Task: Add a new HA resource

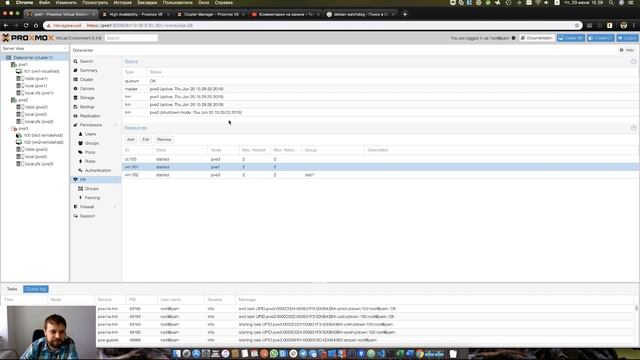Action: click(x=131, y=140)
